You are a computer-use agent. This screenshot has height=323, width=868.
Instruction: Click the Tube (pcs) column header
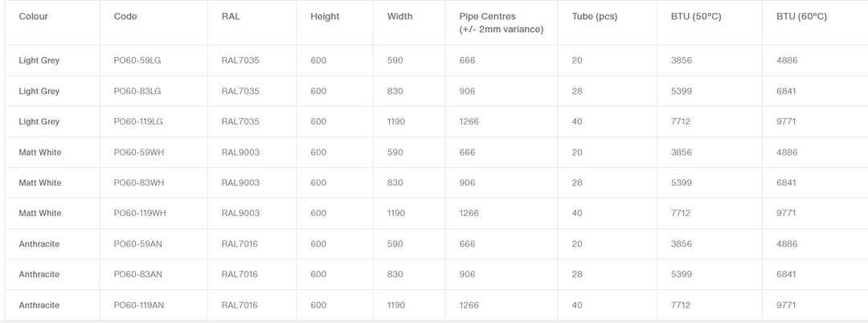(595, 16)
